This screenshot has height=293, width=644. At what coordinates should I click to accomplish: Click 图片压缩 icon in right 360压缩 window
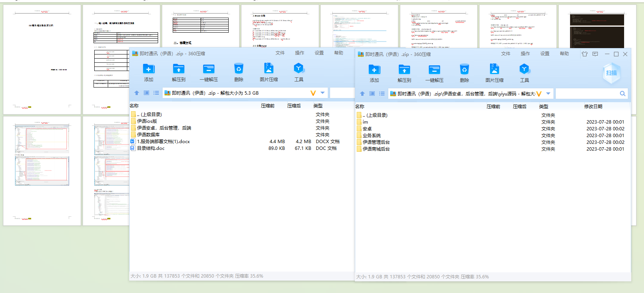pyautogui.click(x=495, y=69)
